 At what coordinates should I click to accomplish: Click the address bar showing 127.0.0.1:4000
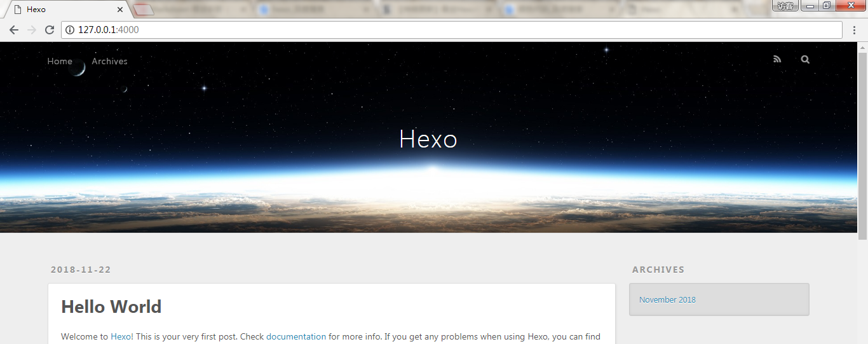452,30
